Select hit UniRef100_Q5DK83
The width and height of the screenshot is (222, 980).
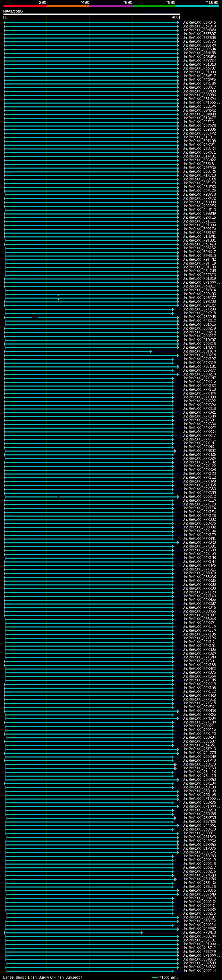[x=199, y=856]
